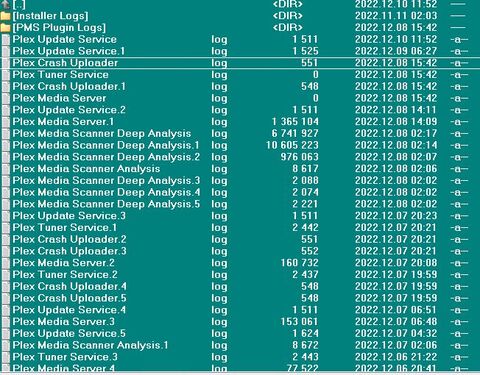
Task: Select the [Installer Logs] directory name
Action: pyautogui.click(x=50, y=16)
